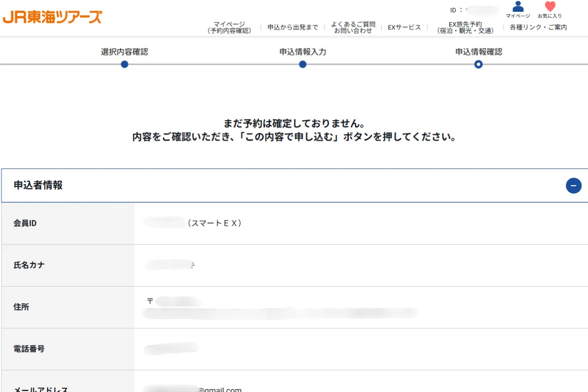Click the メールアドレス row label
Viewport: 588px width, 392px height.
tap(41, 389)
